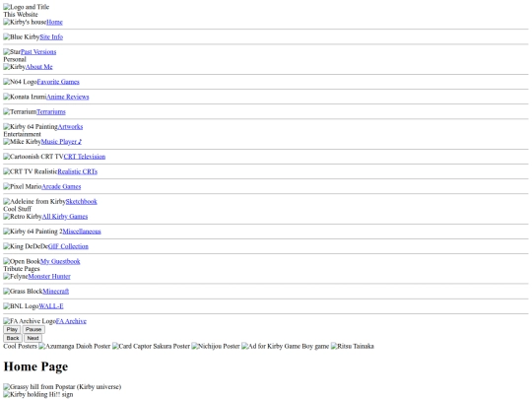
Task: Click the Terrarium image placeholder
Action: (20, 111)
